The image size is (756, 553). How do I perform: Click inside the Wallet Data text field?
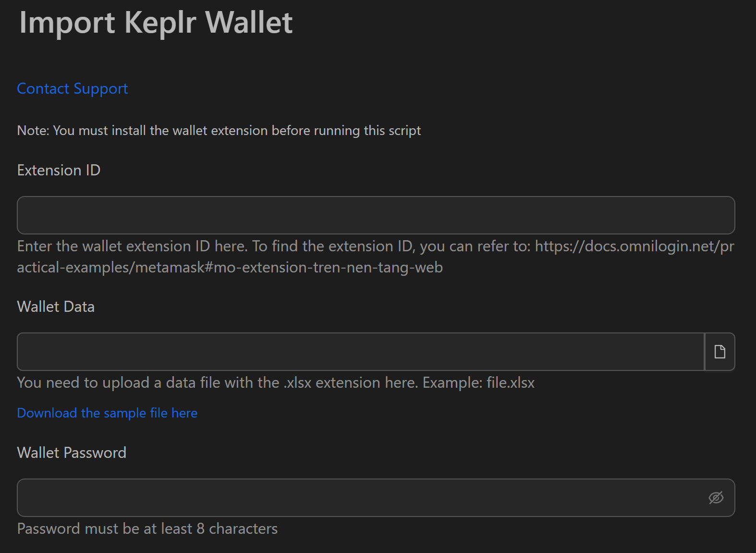tap(360, 352)
